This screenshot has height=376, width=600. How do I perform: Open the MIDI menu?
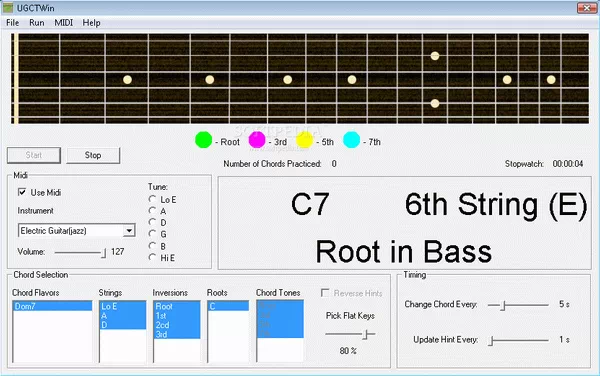(64, 23)
